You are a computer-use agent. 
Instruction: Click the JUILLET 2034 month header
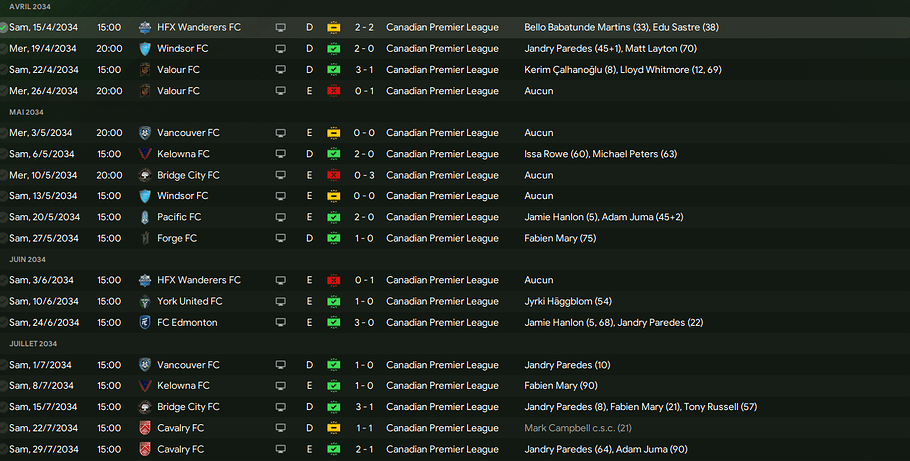point(31,344)
